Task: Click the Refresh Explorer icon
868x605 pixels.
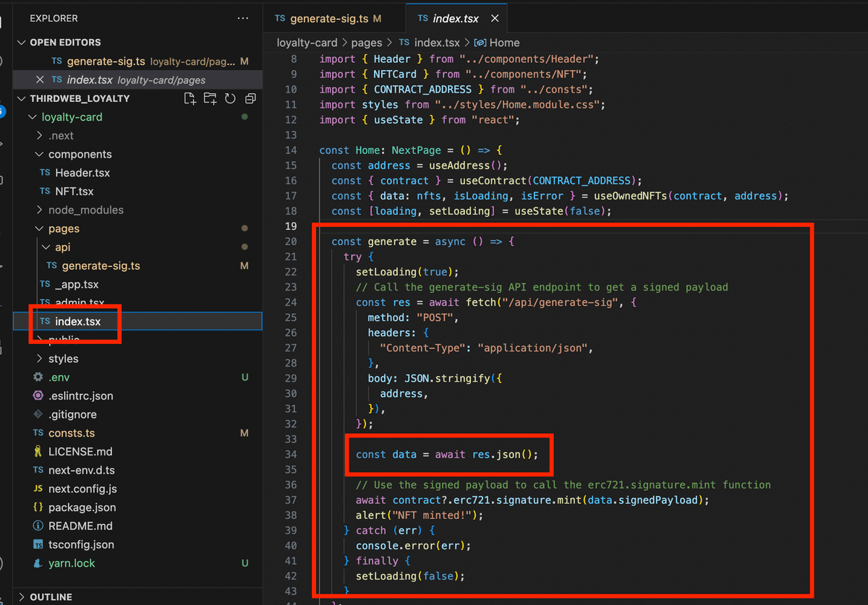Action: [x=230, y=98]
